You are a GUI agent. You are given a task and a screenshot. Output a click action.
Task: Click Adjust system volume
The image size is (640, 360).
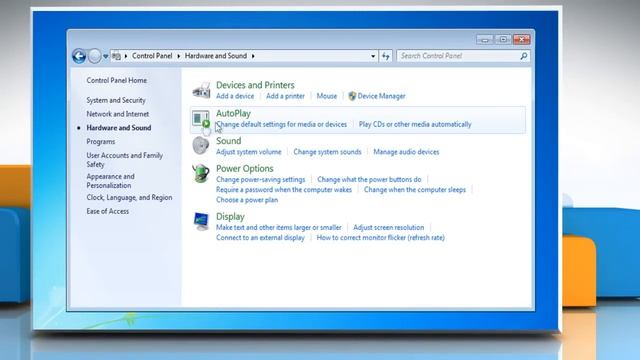(x=249, y=152)
